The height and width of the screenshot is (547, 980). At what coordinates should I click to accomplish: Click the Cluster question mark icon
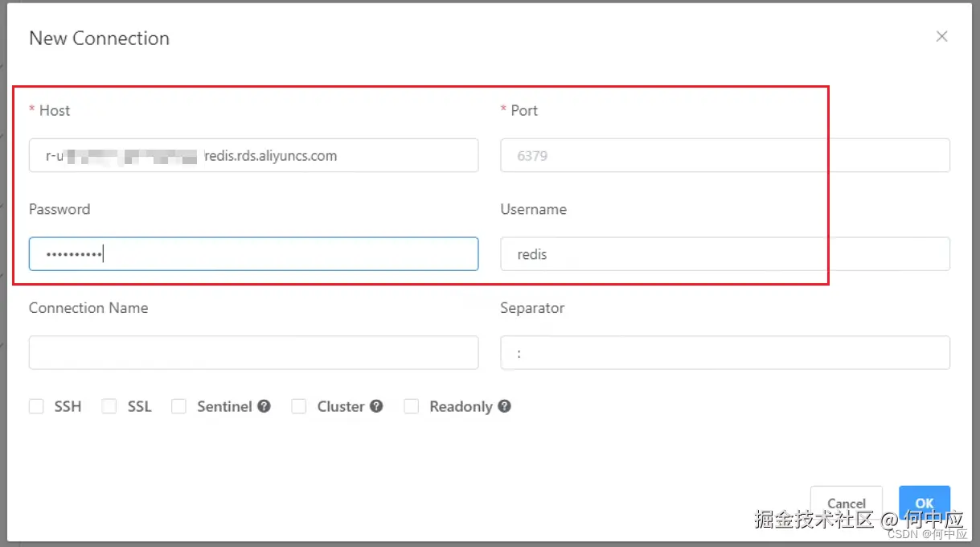pyautogui.click(x=376, y=407)
